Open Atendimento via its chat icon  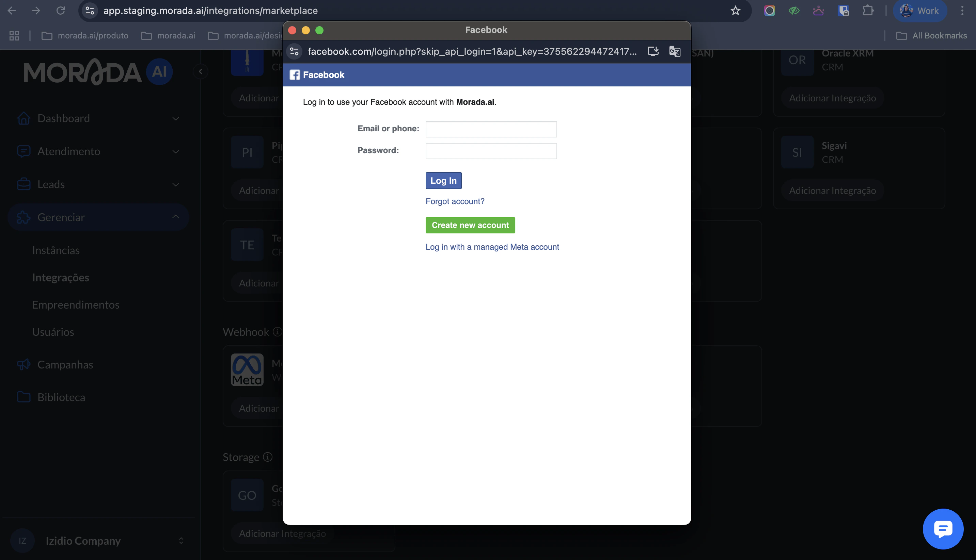(x=23, y=151)
